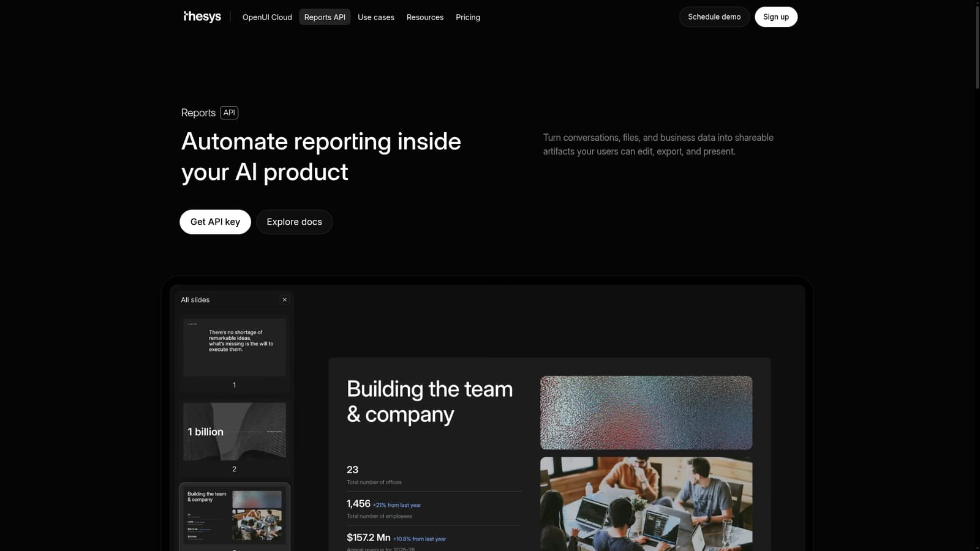Screen dimensions: 980x551
Task: Click the abstract textured image on the slide
Action: click(646, 413)
